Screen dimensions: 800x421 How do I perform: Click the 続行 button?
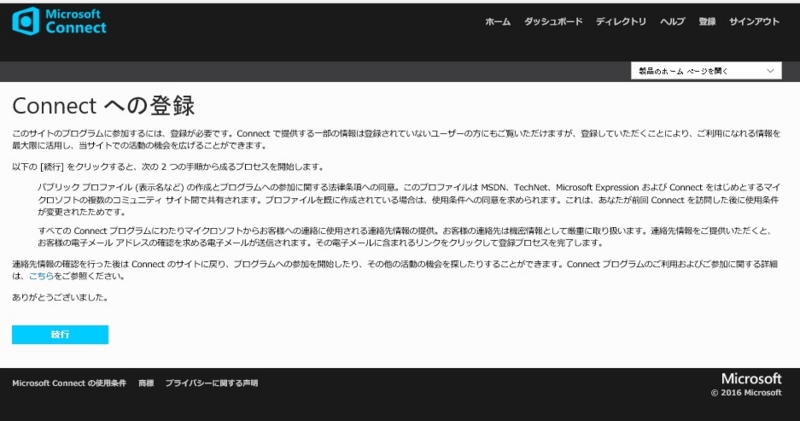60,335
